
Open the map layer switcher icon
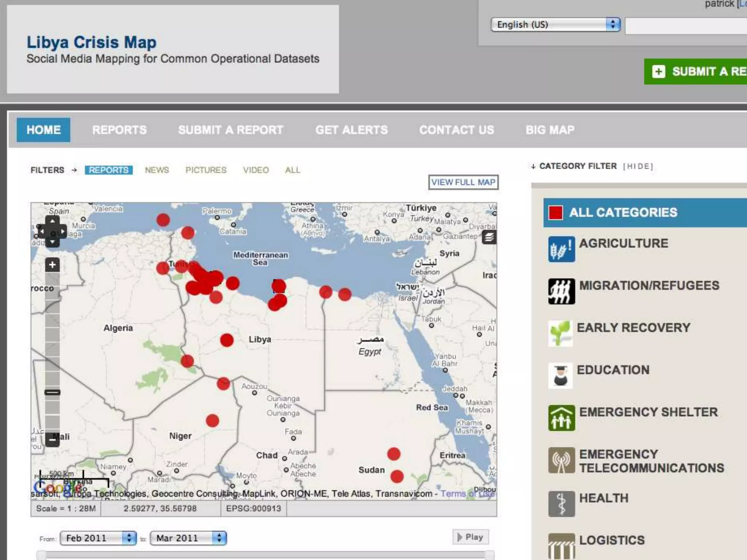pos(489,238)
